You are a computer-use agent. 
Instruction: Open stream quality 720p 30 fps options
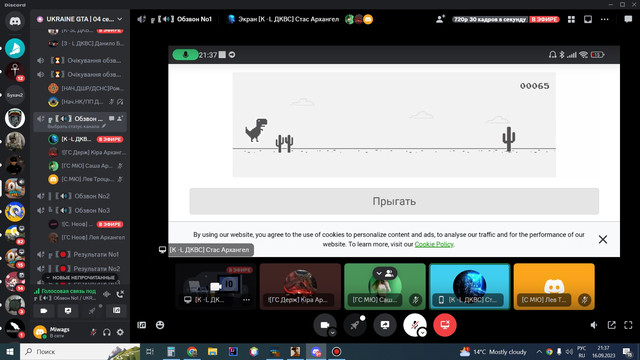(489, 19)
